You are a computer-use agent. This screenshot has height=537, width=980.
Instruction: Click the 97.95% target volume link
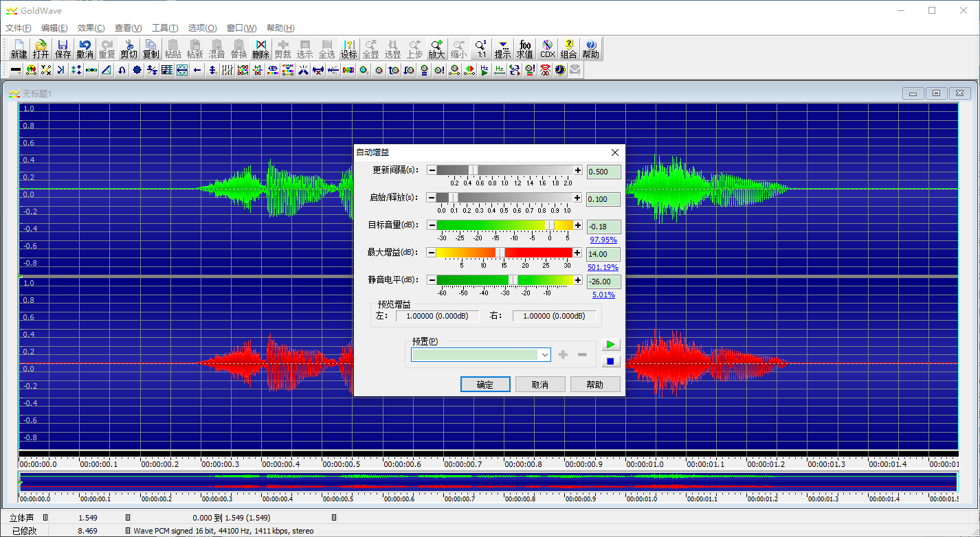(x=603, y=240)
